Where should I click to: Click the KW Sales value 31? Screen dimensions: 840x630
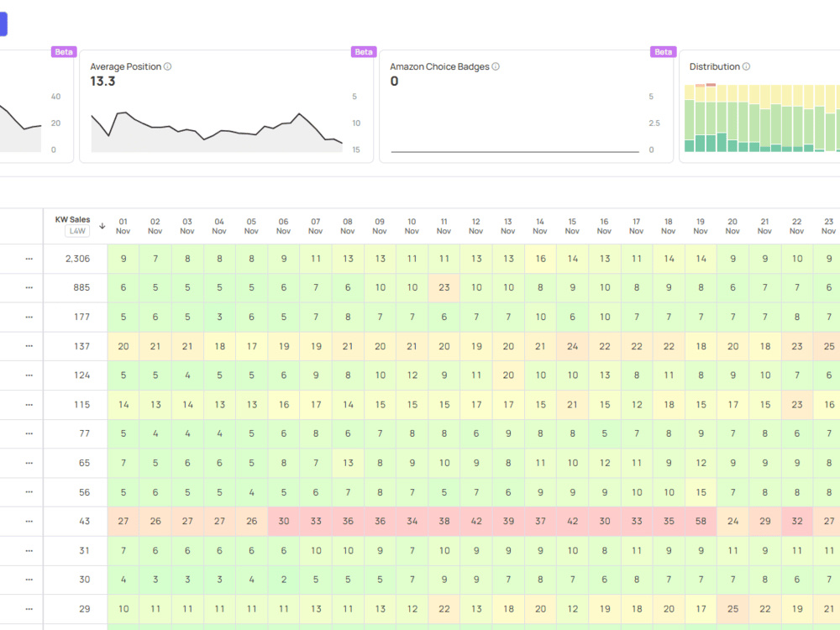tap(85, 551)
